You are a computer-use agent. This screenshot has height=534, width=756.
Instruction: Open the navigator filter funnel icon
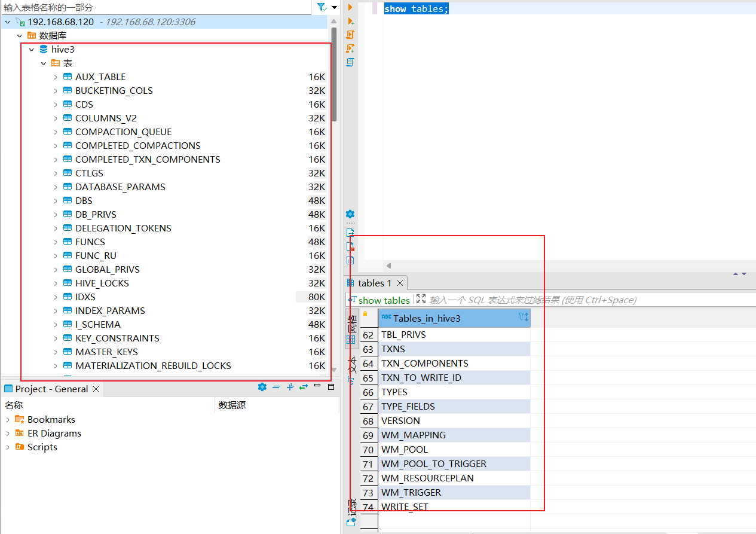322,7
